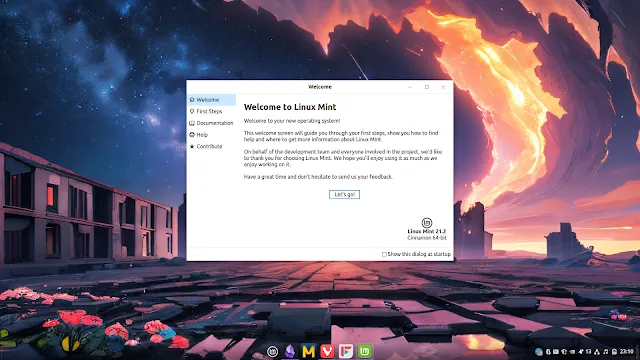Image resolution: width=640 pixels, height=360 pixels.
Task: Open the red flag media app in the panel
Action: (346, 351)
